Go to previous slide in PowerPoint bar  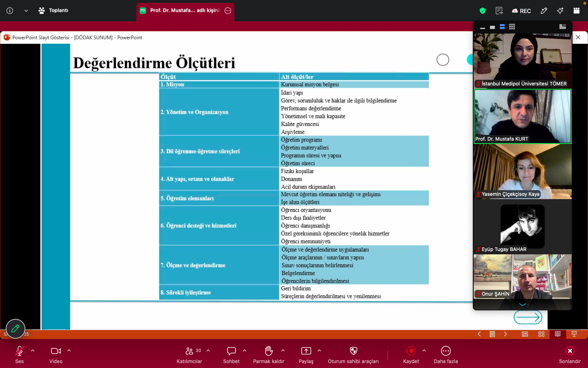tap(479, 334)
